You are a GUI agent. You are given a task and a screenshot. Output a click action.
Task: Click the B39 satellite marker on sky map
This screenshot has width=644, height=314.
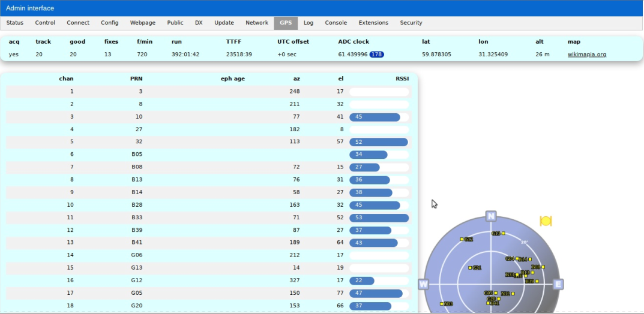tap(537, 281)
